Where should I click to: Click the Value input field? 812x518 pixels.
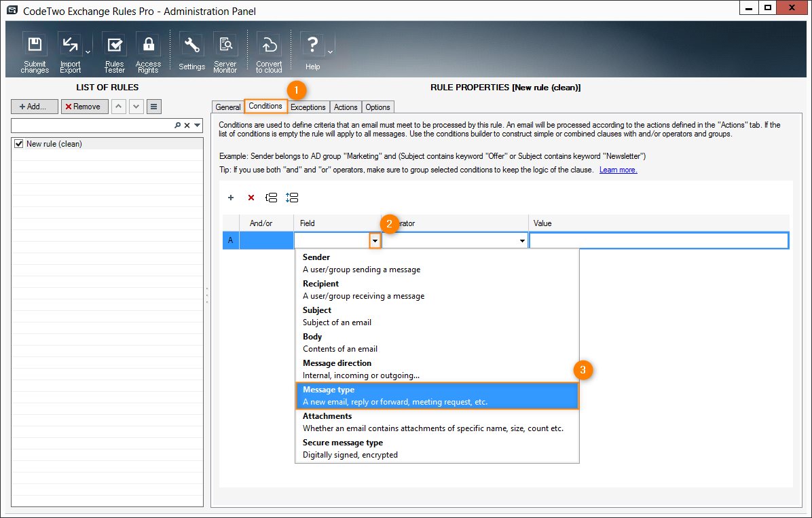click(x=659, y=241)
